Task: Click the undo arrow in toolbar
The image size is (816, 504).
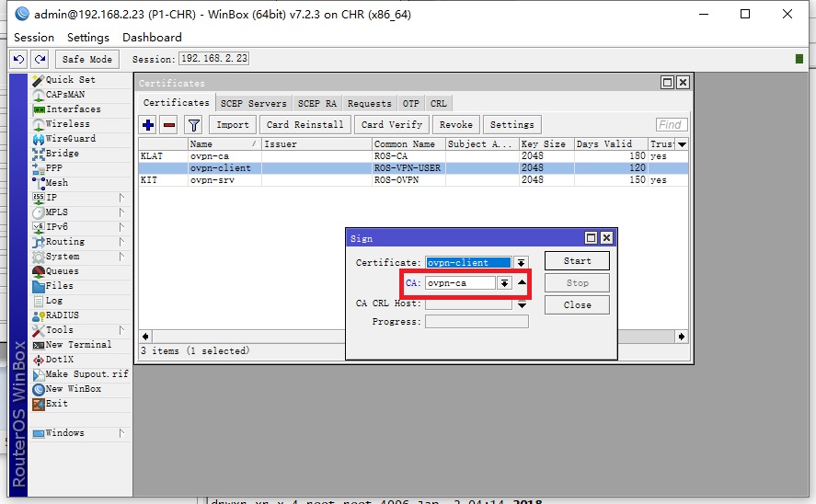Action: tap(18, 59)
